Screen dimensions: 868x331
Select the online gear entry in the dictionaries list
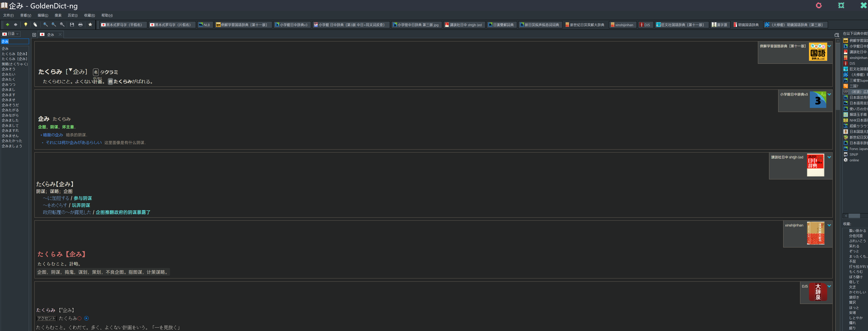pyautogui.click(x=855, y=160)
